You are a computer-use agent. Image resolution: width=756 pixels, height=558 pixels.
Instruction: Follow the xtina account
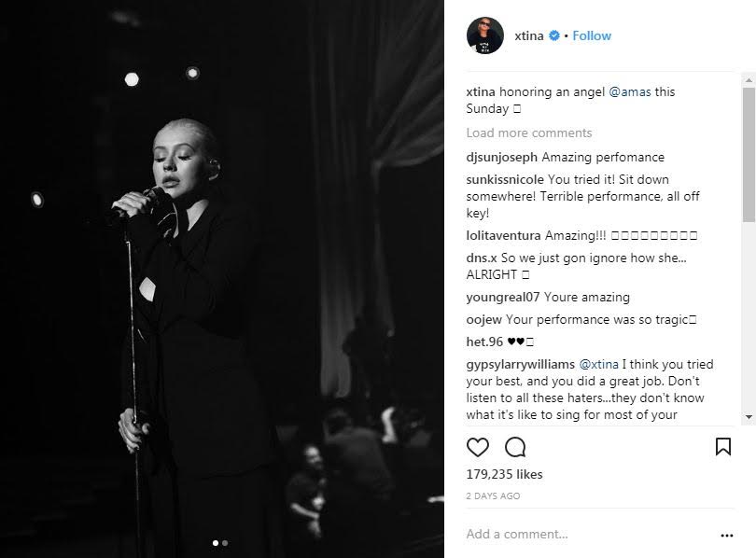592,35
